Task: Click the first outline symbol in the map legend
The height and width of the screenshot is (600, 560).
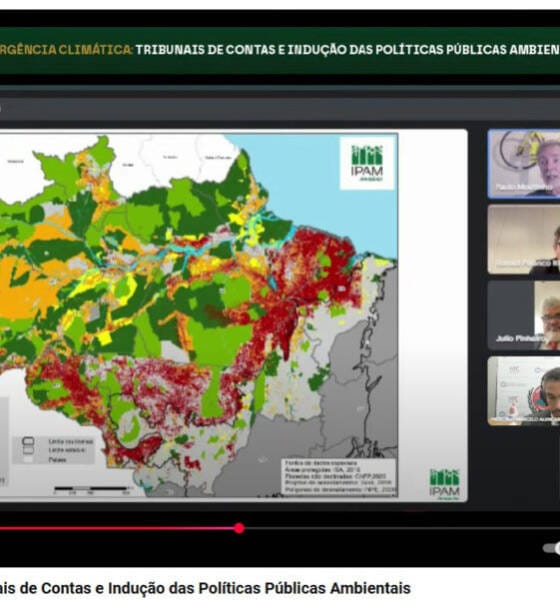Action: (29, 442)
